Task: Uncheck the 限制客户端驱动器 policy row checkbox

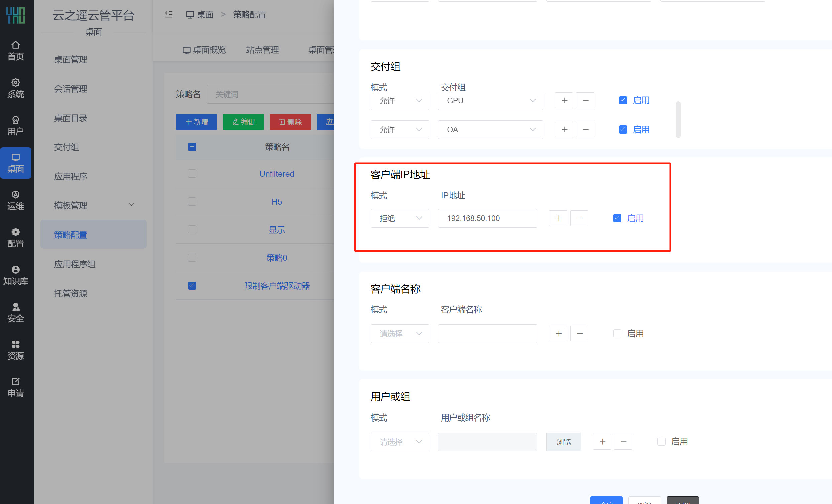Action: coord(192,286)
